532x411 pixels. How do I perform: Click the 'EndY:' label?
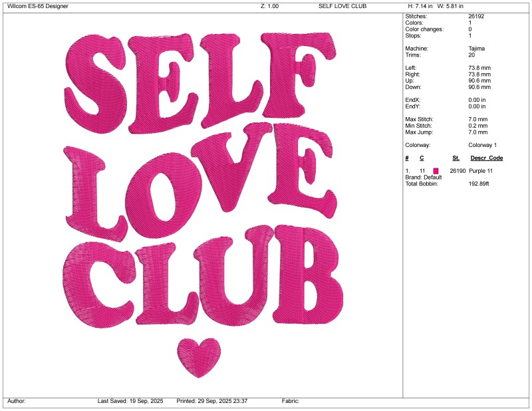413,106
